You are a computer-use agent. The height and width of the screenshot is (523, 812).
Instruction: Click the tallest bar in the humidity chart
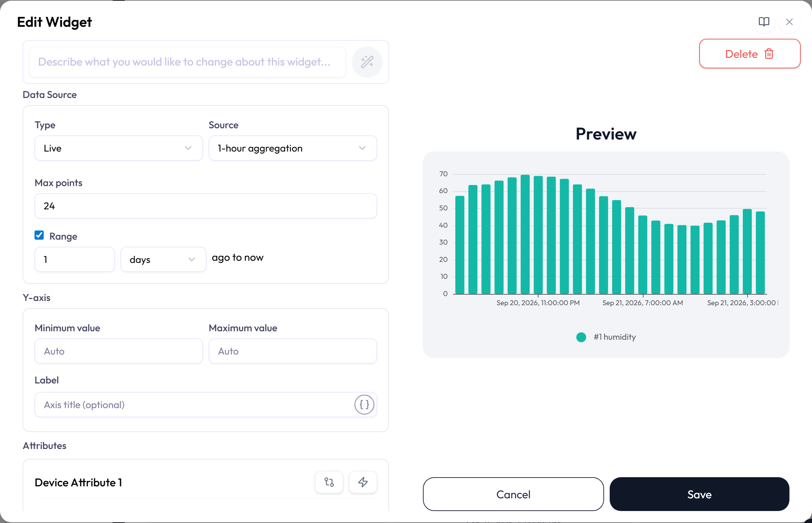coord(525,234)
